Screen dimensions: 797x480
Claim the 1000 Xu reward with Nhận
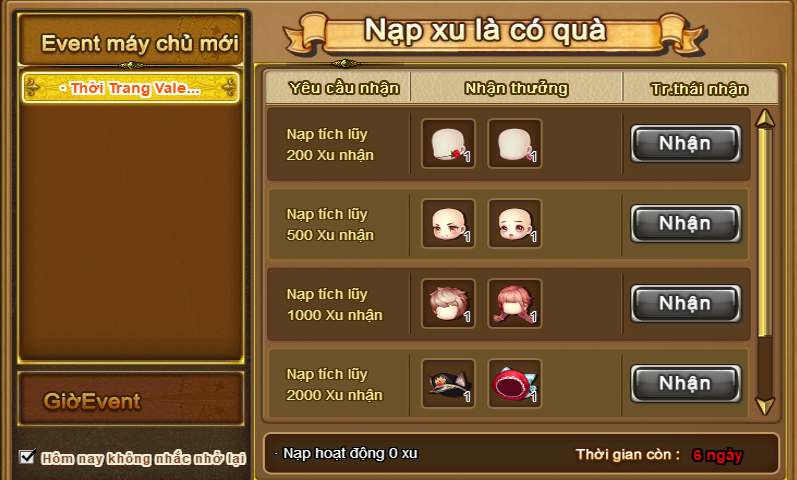[x=686, y=303]
